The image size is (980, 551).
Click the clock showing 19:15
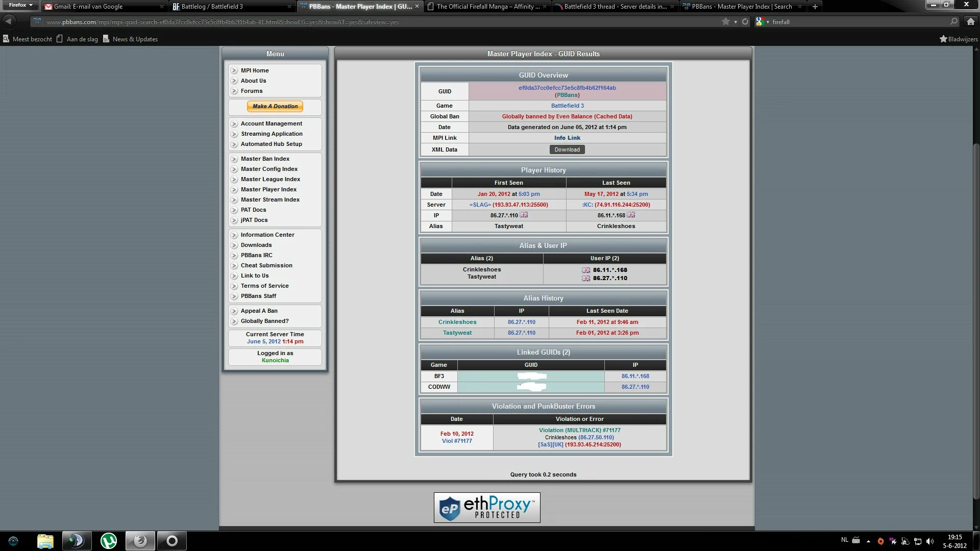[x=954, y=537]
